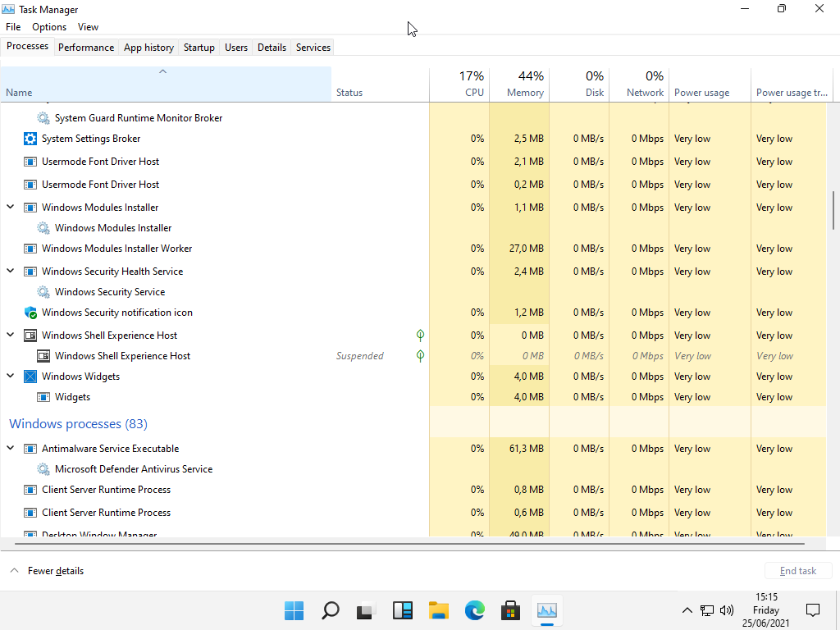Viewport: 840px width, 630px height.
Task: Collapse the Windows Security Health Service group
Action: [11, 272]
